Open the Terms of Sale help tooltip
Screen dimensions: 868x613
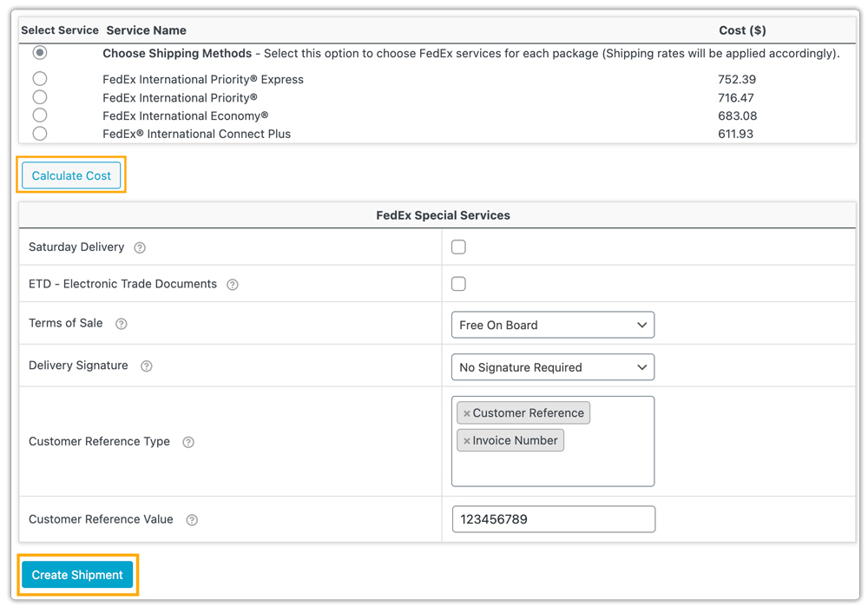[122, 324]
